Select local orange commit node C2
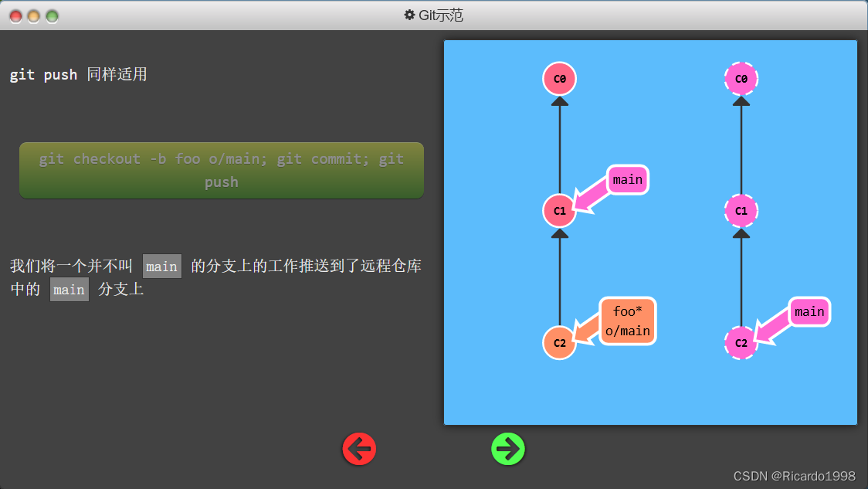 pyautogui.click(x=560, y=343)
